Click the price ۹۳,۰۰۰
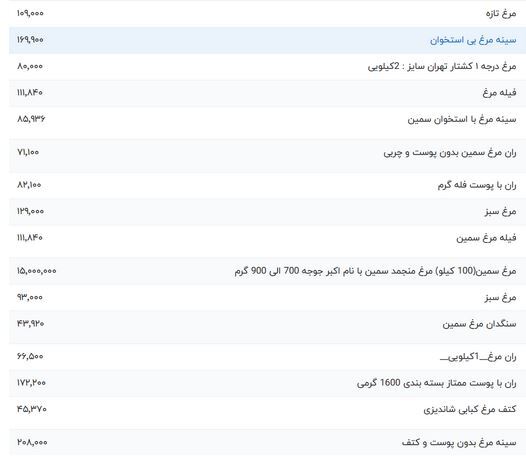 pos(30,297)
